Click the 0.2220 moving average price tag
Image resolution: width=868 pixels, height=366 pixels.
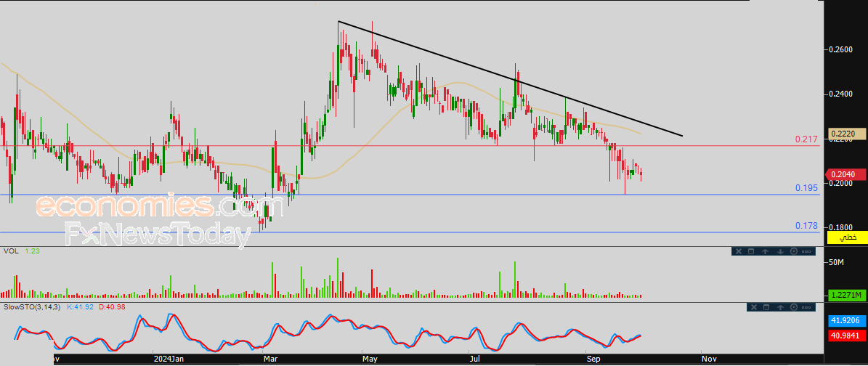pyautogui.click(x=846, y=134)
